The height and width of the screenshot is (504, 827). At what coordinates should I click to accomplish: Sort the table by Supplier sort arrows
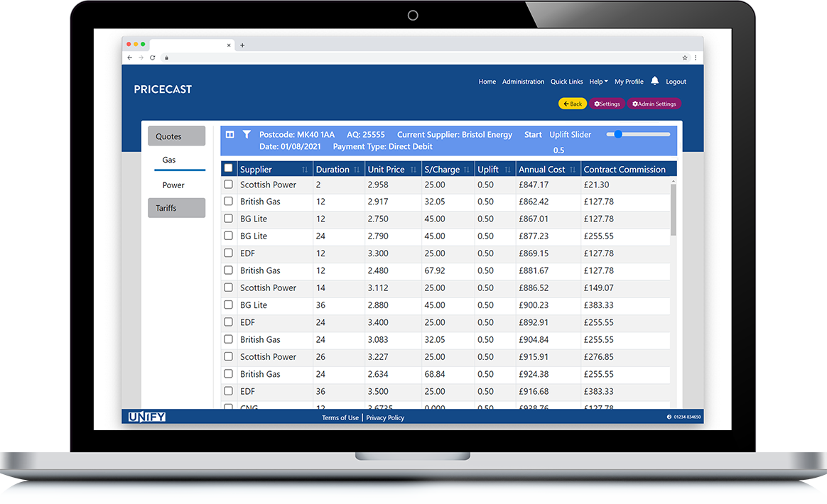[304, 170]
